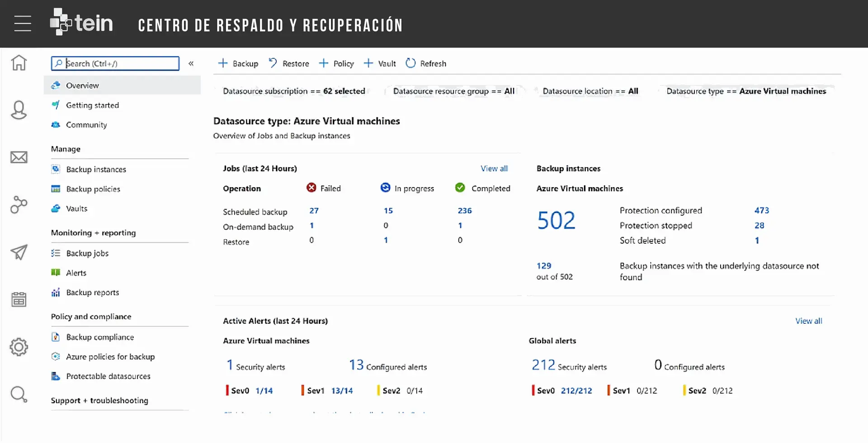Image resolution: width=868 pixels, height=443 pixels.
Task: Click the home icon in left rail
Action: click(x=19, y=63)
